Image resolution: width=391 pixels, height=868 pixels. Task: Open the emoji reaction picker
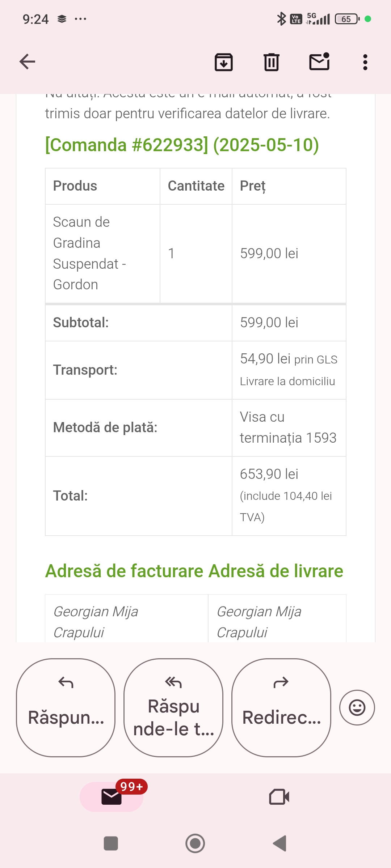tap(357, 707)
